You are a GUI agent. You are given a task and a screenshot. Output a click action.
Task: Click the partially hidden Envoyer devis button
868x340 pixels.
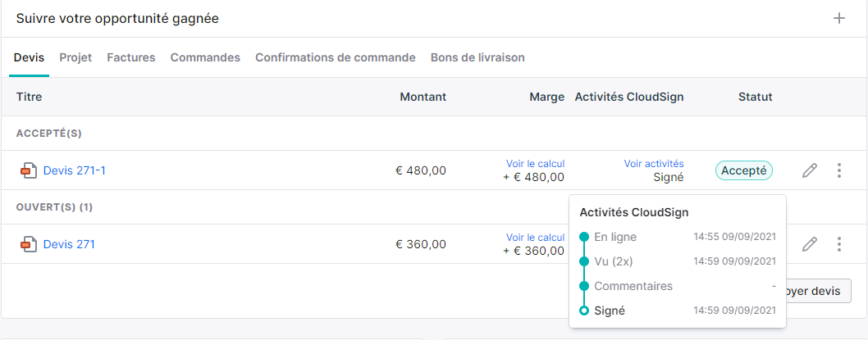point(818,291)
